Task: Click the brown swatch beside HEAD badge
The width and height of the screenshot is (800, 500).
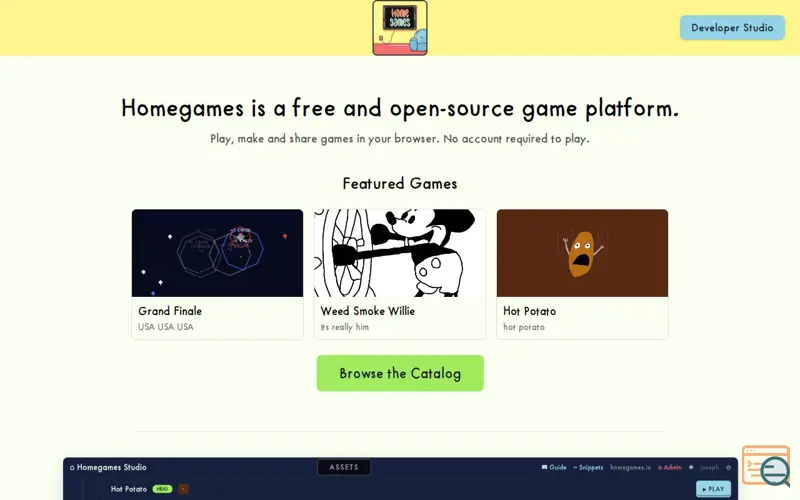Action: tap(183, 489)
